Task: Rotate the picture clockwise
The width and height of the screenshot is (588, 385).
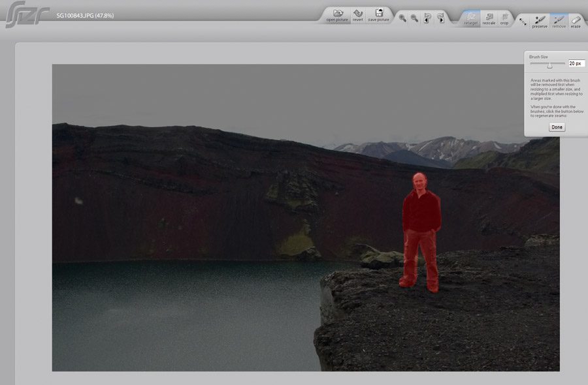Action: click(x=440, y=18)
